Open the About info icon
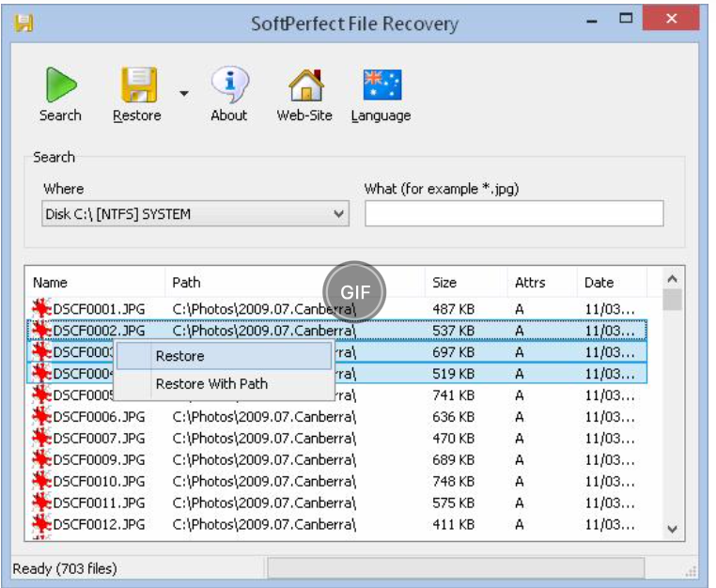 tap(228, 85)
